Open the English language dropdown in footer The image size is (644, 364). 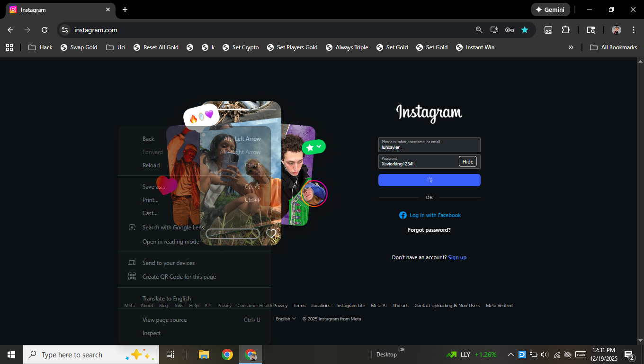coord(286,319)
